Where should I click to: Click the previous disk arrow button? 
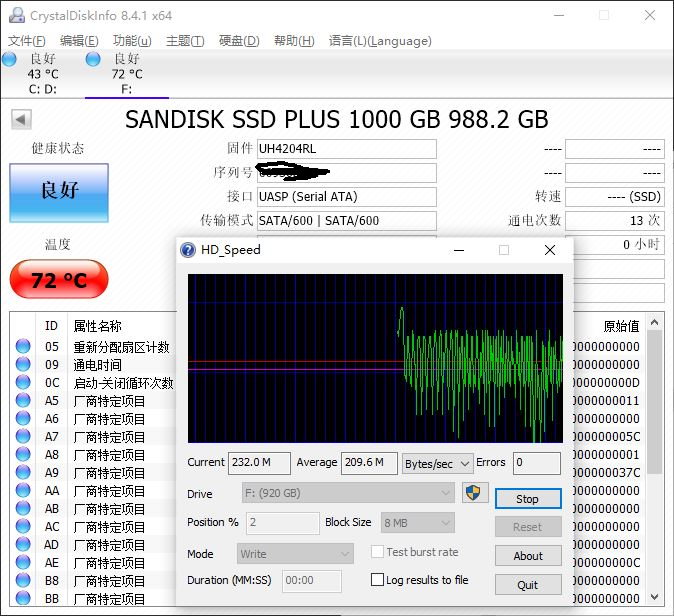[21, 119]
